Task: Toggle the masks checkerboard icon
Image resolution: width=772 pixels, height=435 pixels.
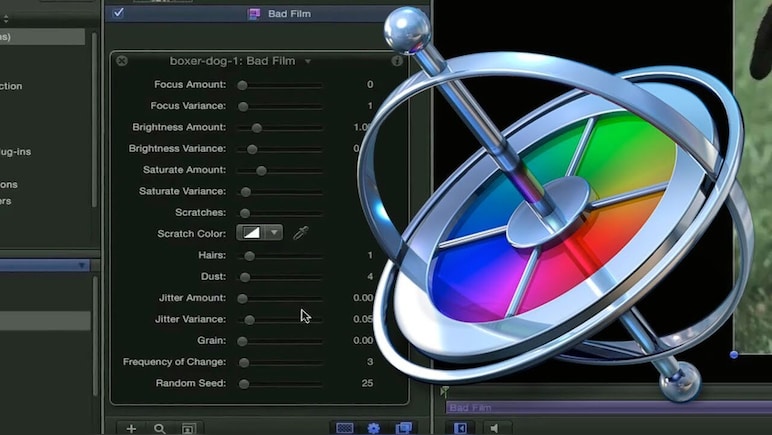Action: pyautogui.click(x=345, y=428)
